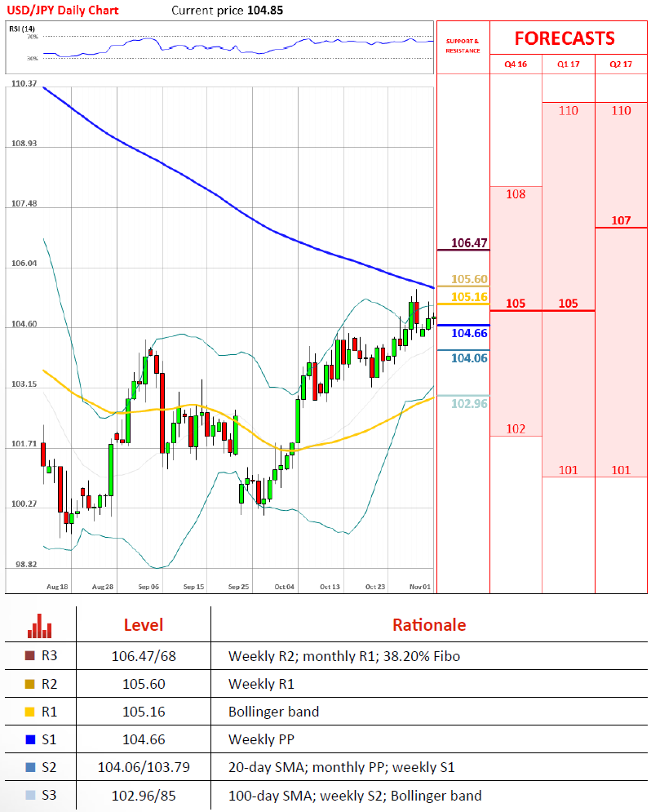Image resolution: width=651 pixels, height=812 pixels.
Task: Click the 100.27 price axis label
Action: [x=24, y=504]
